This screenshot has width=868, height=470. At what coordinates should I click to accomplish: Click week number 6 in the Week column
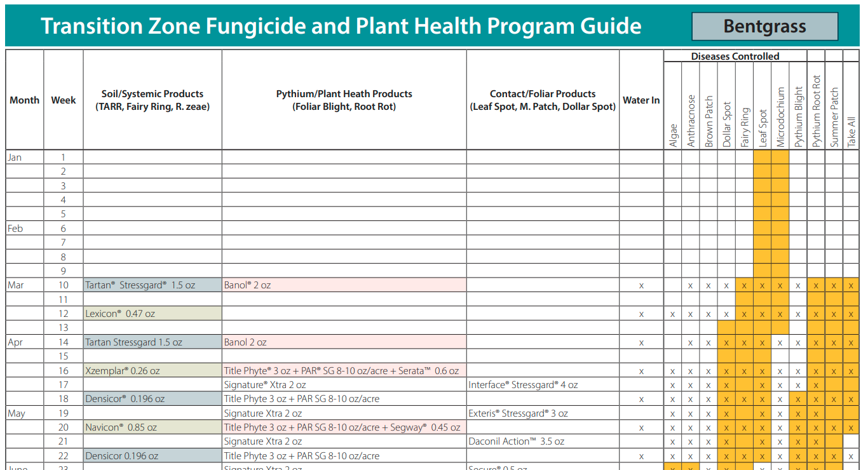pos(64,229)
